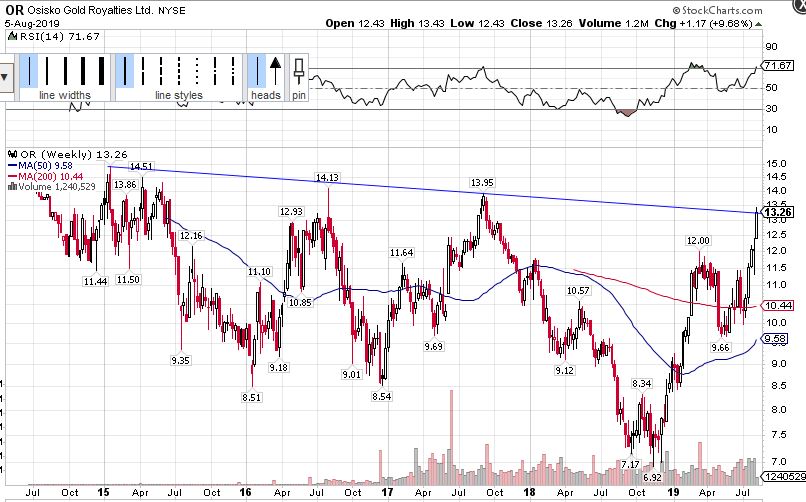The height and width of the screenshot is (502, 806).
Task: Click the 12.00 price label
Action: coord(698,241)
